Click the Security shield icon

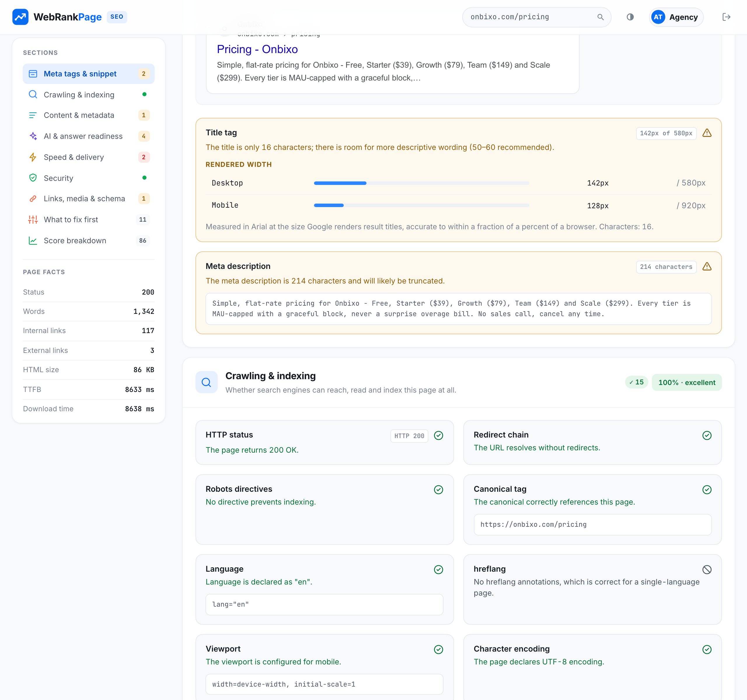(33, 178)
